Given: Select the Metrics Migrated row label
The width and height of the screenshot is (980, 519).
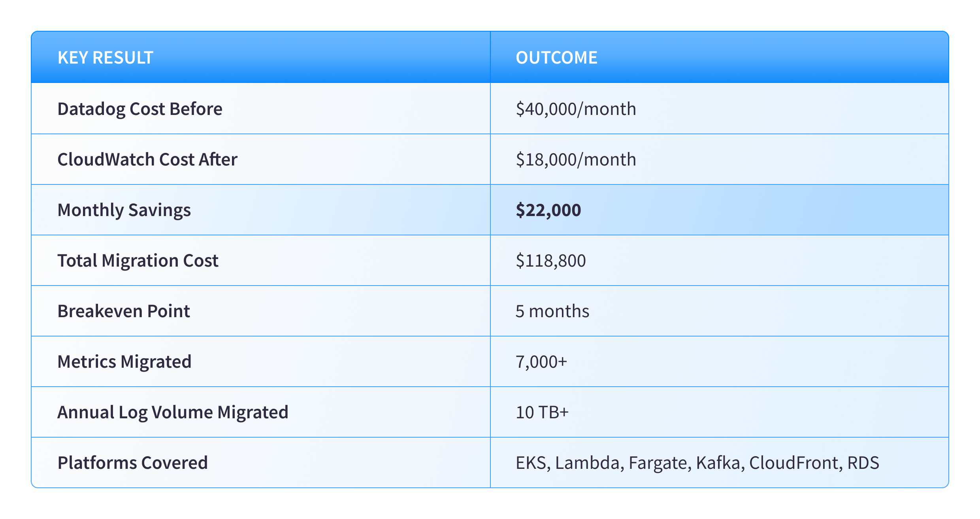Looking at the screenshot, I should coord(124,362).
